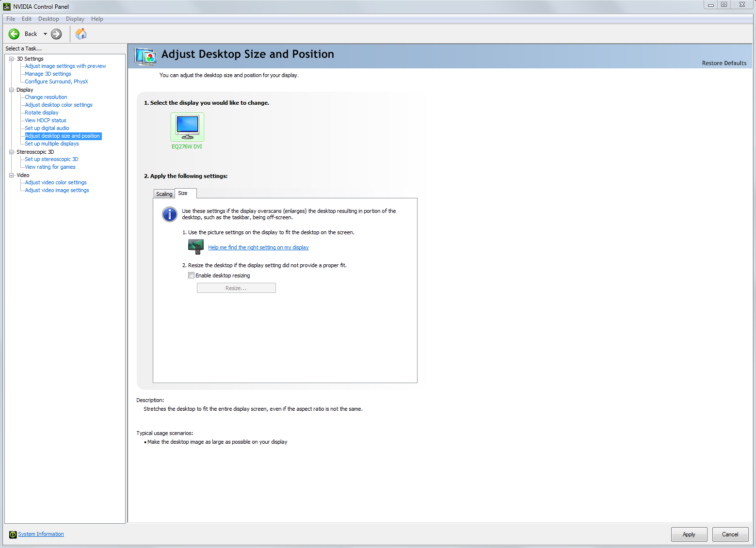Click the display remote help icon

click(196, 247)
